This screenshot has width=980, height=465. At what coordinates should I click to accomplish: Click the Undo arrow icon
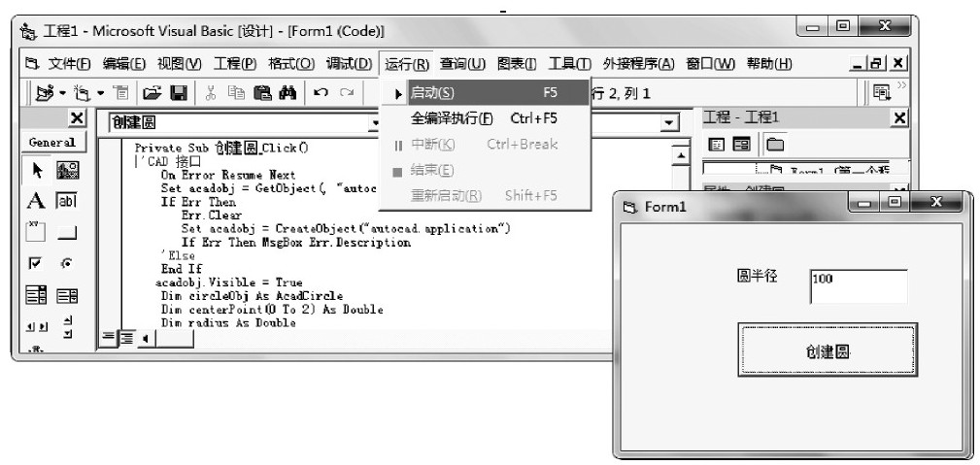321,93
